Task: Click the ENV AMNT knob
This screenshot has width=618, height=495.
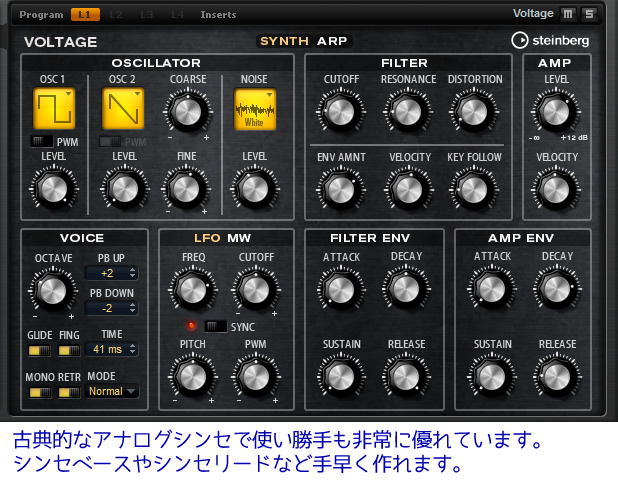Action: 341,189
